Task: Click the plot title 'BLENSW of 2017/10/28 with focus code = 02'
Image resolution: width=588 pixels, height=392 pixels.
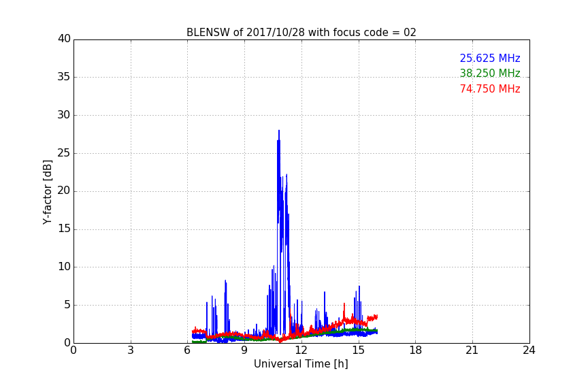Action: (301, 32)
